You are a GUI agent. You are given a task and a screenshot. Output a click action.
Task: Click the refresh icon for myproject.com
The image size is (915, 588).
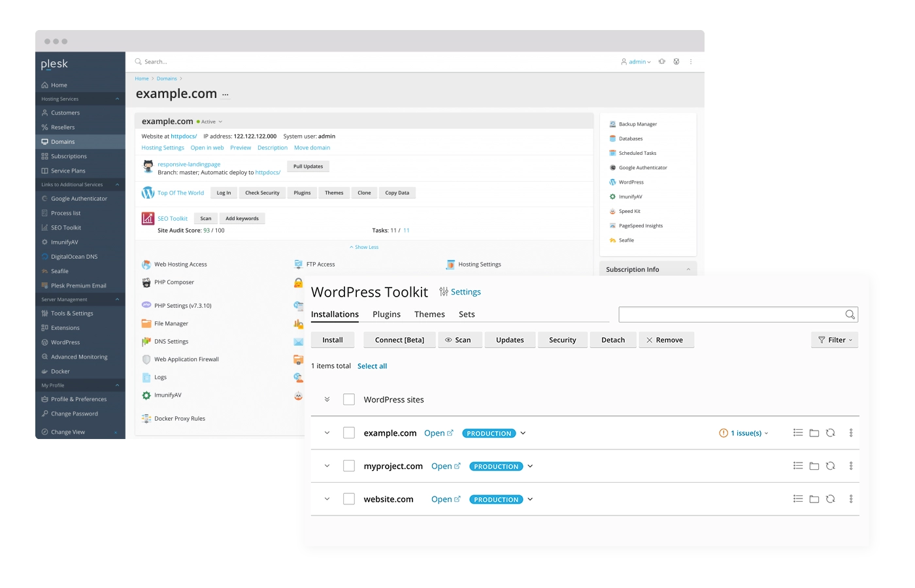point(831,466)
